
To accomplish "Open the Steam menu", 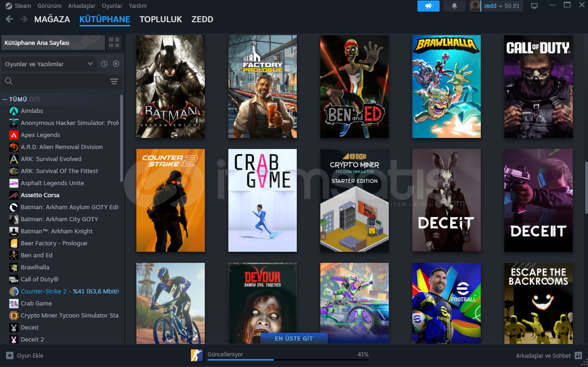I will click(x=23, y=6).
